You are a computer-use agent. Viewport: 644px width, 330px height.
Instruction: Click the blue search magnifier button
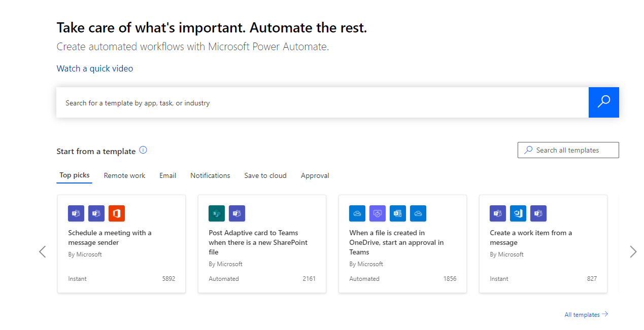pyautogui.click(x=603, y=102)
